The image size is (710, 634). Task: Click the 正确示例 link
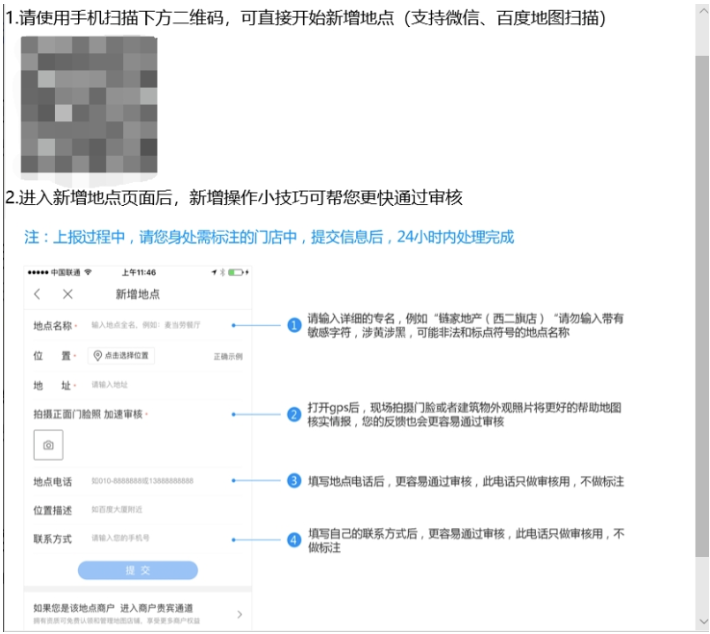coord(228,356)
